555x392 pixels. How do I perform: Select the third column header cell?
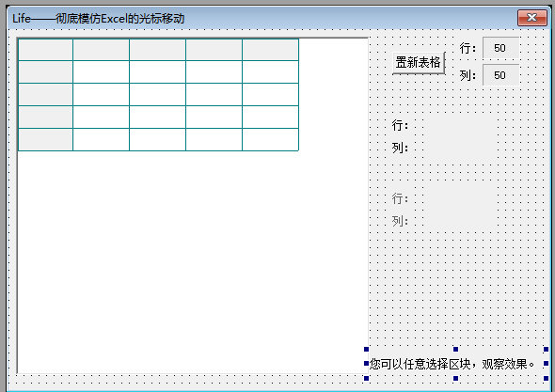coord(157,50)
